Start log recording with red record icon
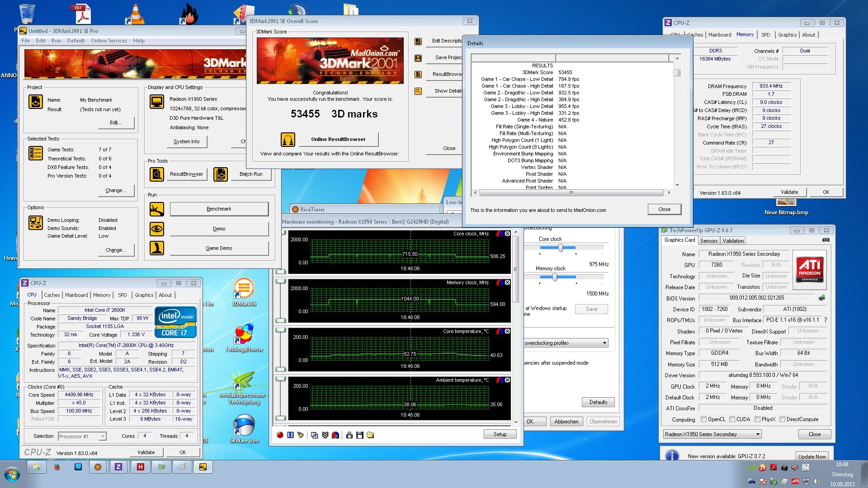The width and height of the screenshot is (868, 488). click(280, 435)
